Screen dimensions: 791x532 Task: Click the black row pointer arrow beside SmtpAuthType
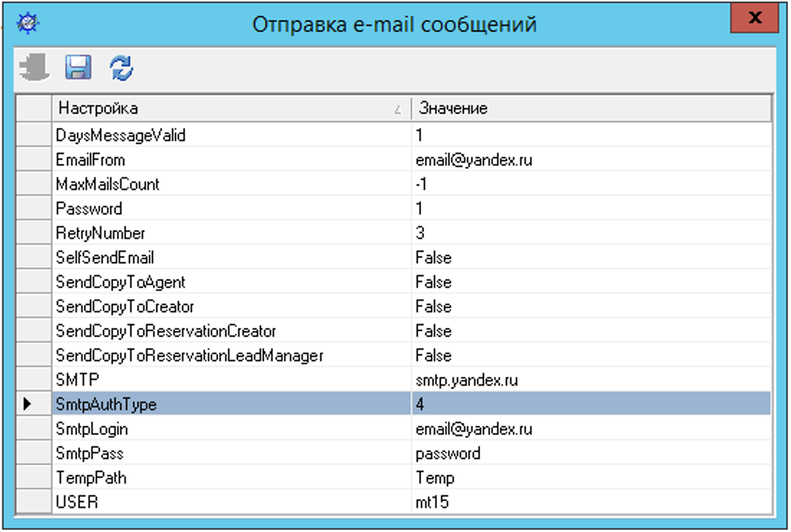28,405
